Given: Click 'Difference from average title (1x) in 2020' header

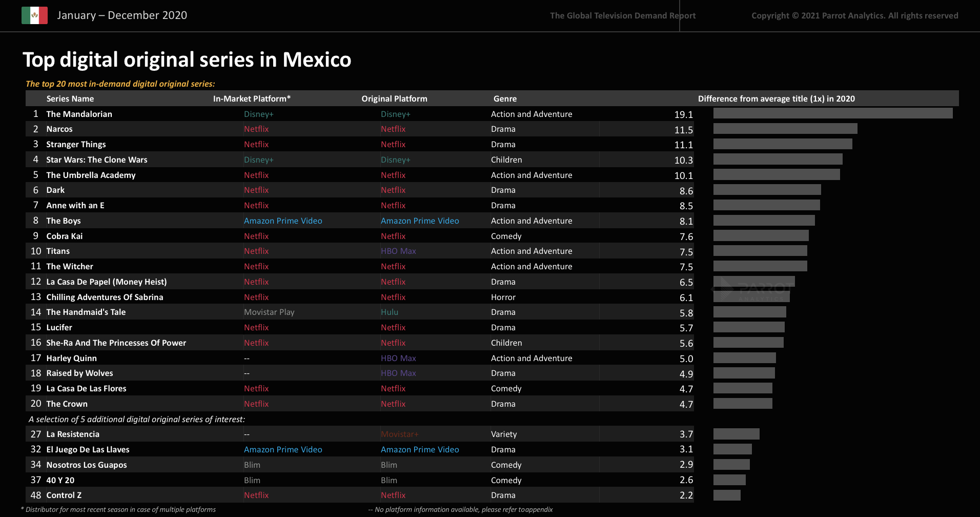Looking at the screenshot, I should (x=777, y=98).
